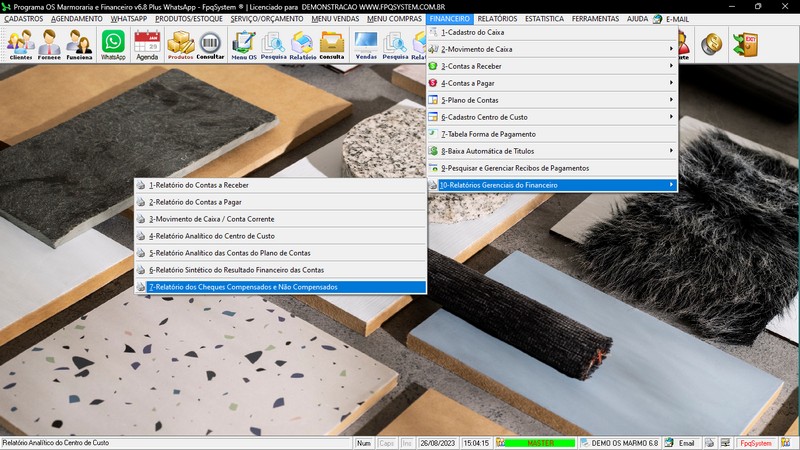Image resolution: width=800 pixels, height=450 pixels.
Task: Click the Exit door icon
Action: point(744,44)
